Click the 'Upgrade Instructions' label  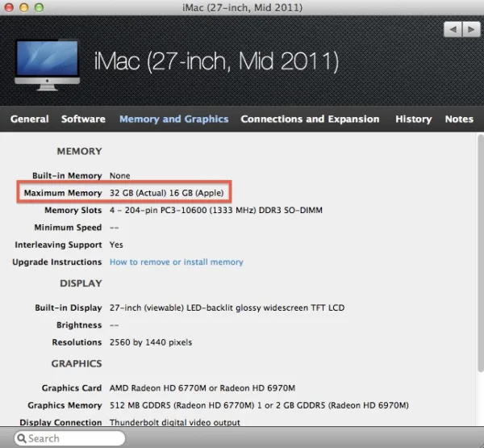[57, 262]
